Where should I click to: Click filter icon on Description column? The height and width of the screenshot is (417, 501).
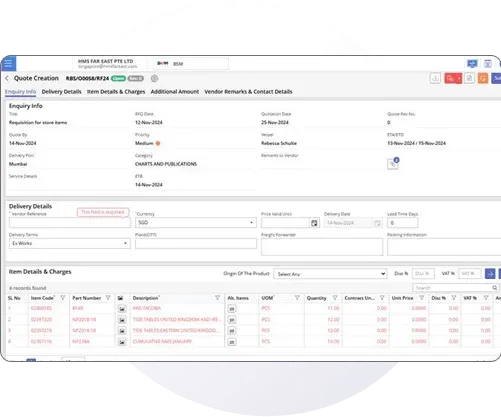coord(217,298)
